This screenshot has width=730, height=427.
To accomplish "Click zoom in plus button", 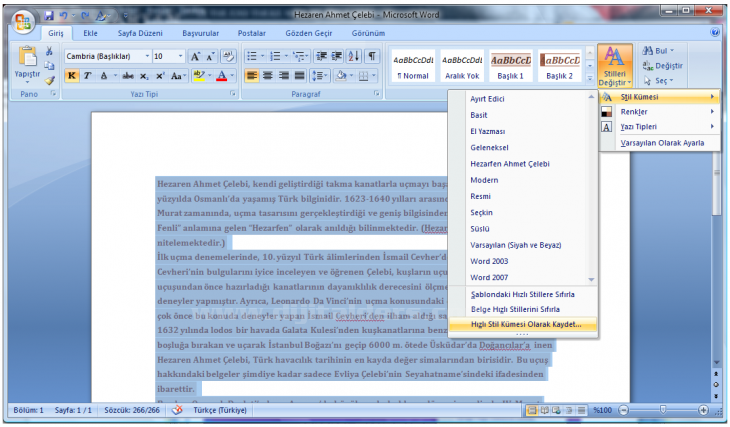I will [703, 410].
